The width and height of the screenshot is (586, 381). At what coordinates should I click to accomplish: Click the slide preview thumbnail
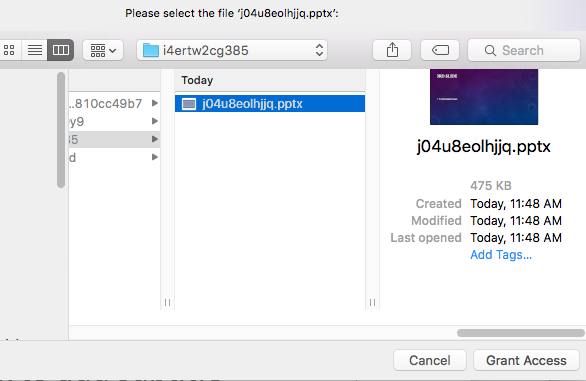click(x=484, y=97)
